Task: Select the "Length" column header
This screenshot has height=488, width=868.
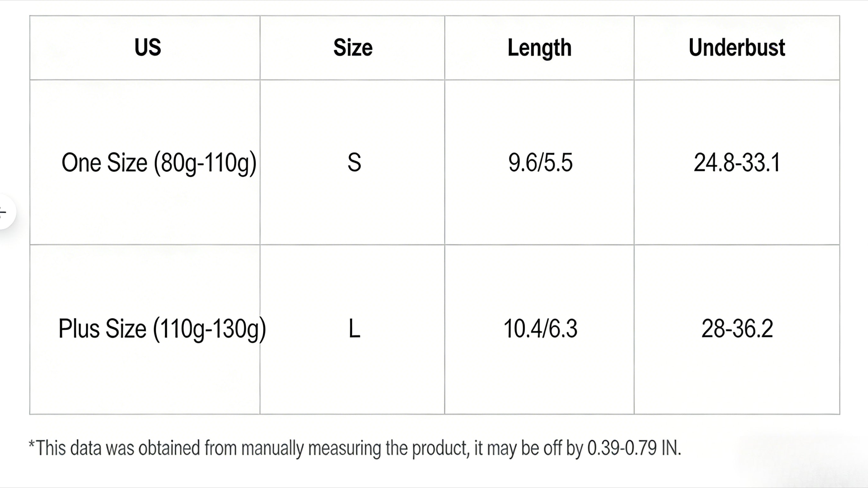Action: [x=540, y=48]
